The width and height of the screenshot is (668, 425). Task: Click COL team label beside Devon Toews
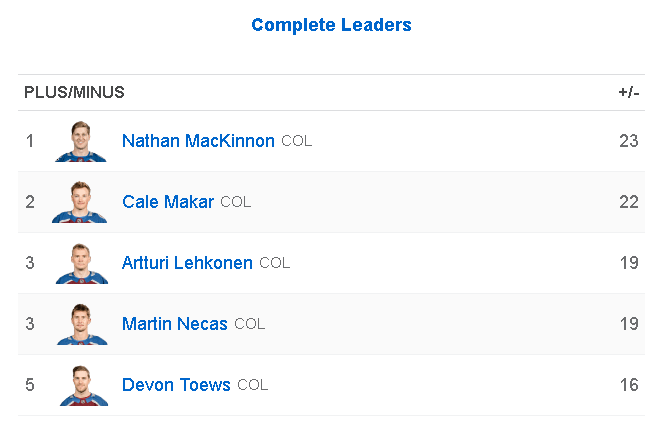253,385
